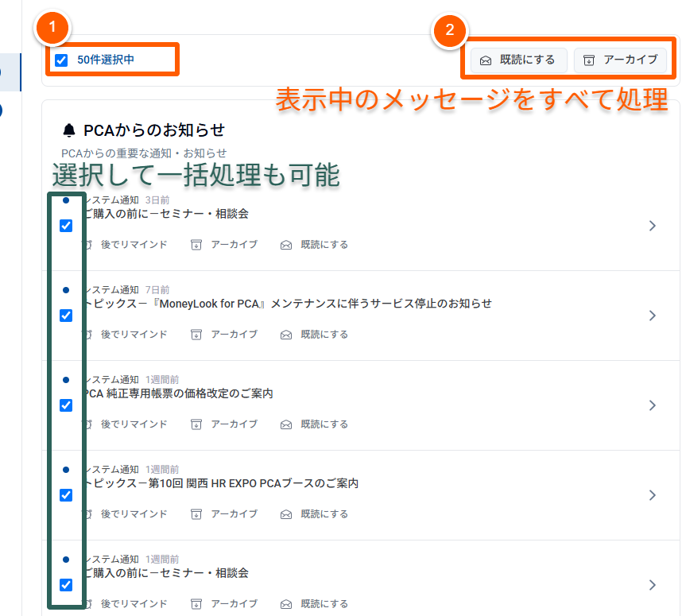Open 関西 HR EXPO message via right chevron

tap(652, 495)
